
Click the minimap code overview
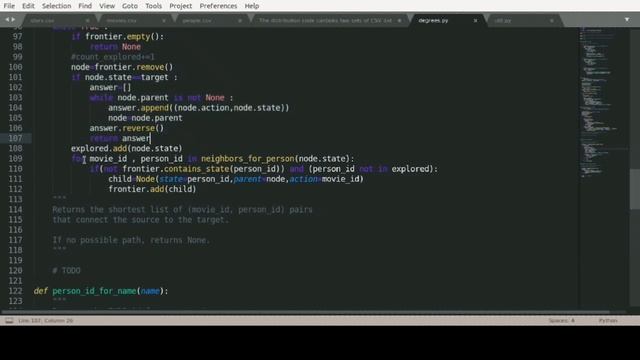coord(599,102)
